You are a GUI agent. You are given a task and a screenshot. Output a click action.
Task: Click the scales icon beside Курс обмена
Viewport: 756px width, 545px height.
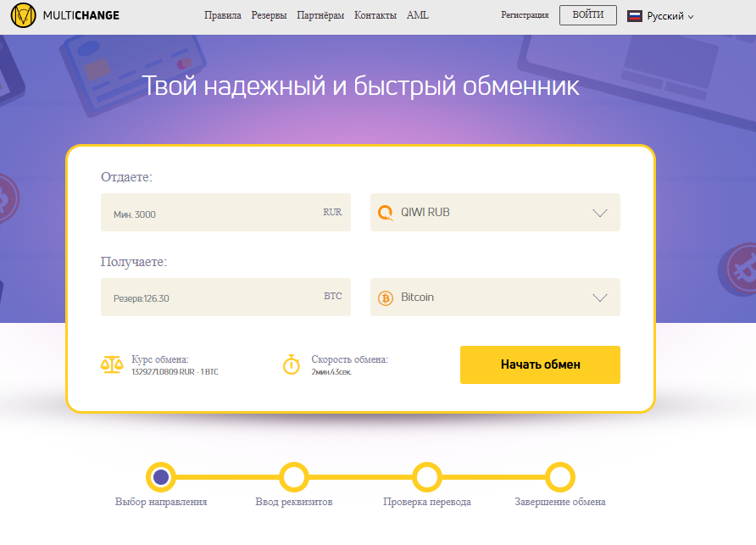[112, 365]
